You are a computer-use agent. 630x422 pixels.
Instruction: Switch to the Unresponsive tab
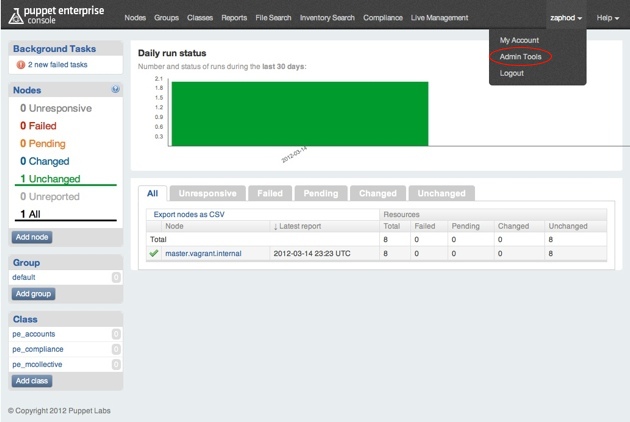(x=207, y=193)
